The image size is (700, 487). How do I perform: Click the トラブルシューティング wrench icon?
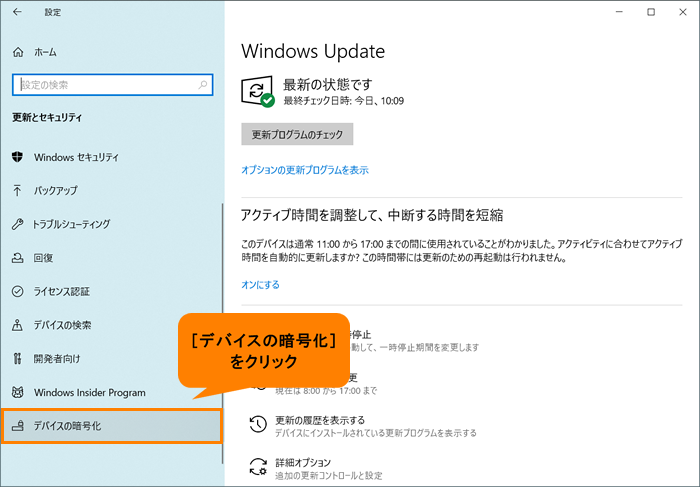click(17, 224)
